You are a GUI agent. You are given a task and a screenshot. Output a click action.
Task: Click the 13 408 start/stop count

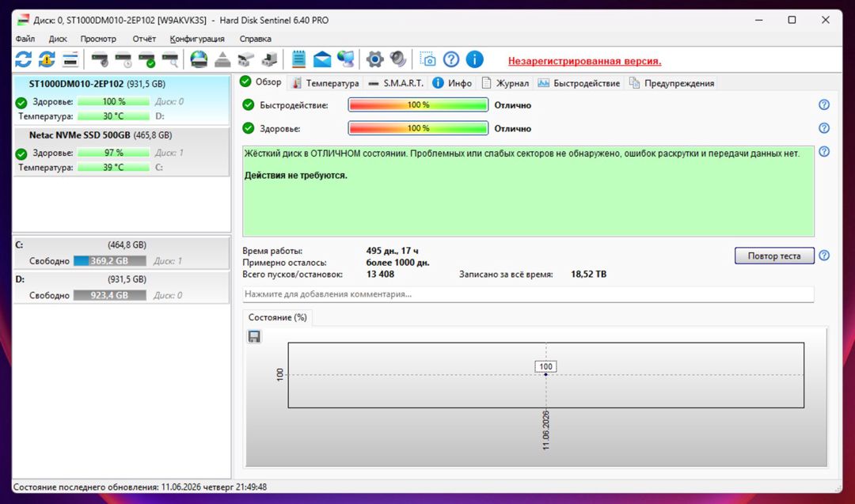380,274
